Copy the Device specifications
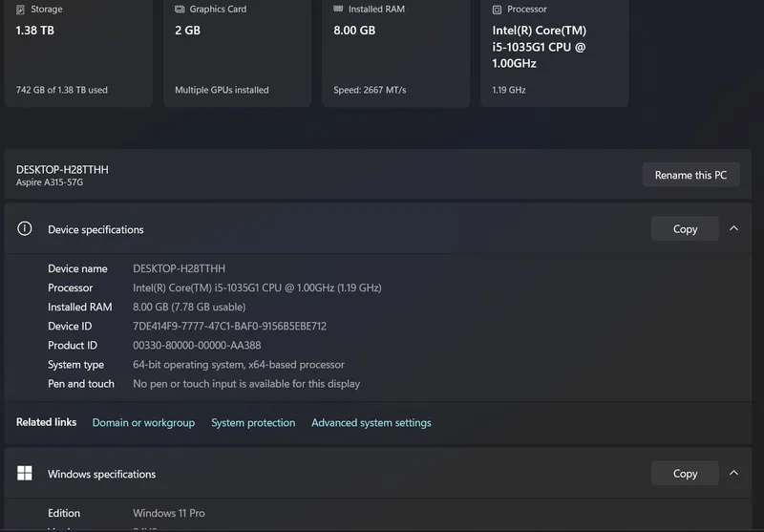Image resolution: width=764 pixels, height=532 pixels. (x=685, y=229)
